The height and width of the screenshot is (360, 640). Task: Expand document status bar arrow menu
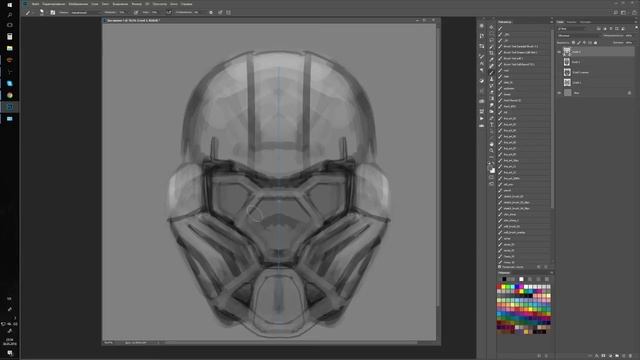coord(158,342)
